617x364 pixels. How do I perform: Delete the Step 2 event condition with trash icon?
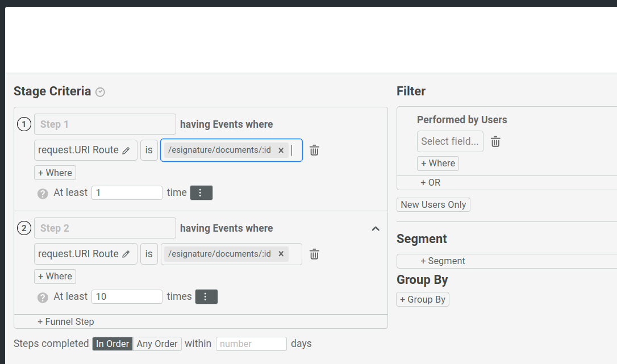pos(314,254)
